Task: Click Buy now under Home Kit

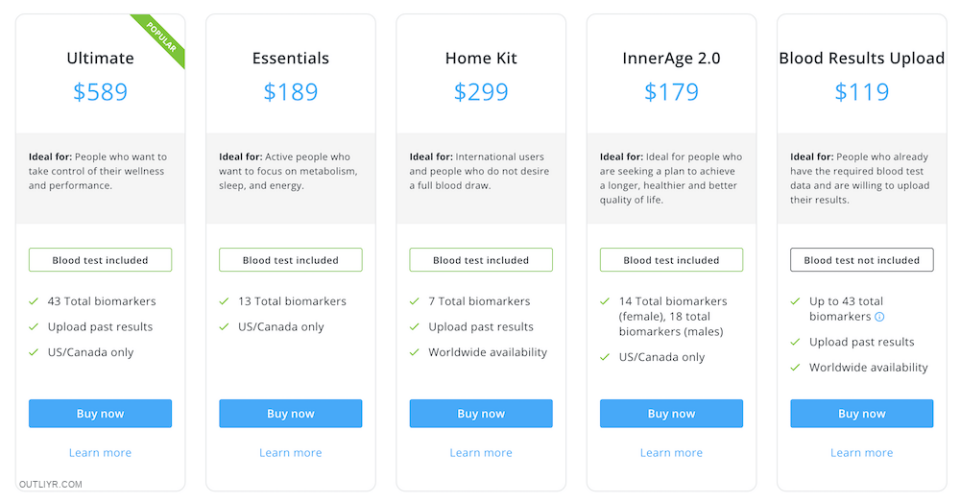Action: coord(481,413)
